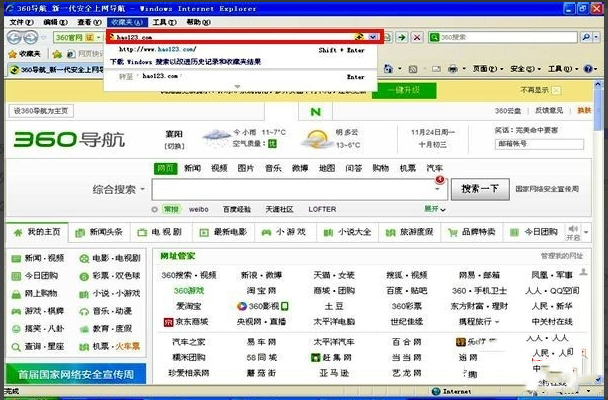The height and width of the screenshot is (400, 608).
Task: Expand the autocomplete list down arrow
Action: tap(237, 86)
